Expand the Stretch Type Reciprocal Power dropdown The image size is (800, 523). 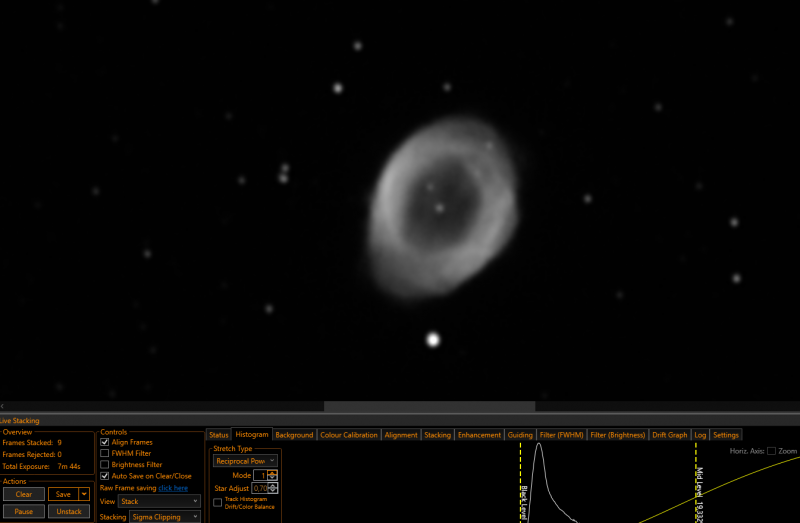[x=245, y=461]
